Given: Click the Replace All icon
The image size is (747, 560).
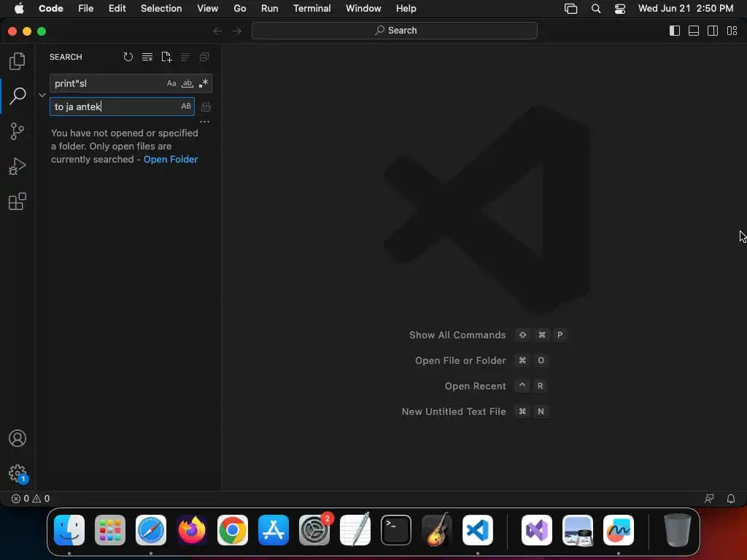Looking at the screenshot, I should point(206,106).
